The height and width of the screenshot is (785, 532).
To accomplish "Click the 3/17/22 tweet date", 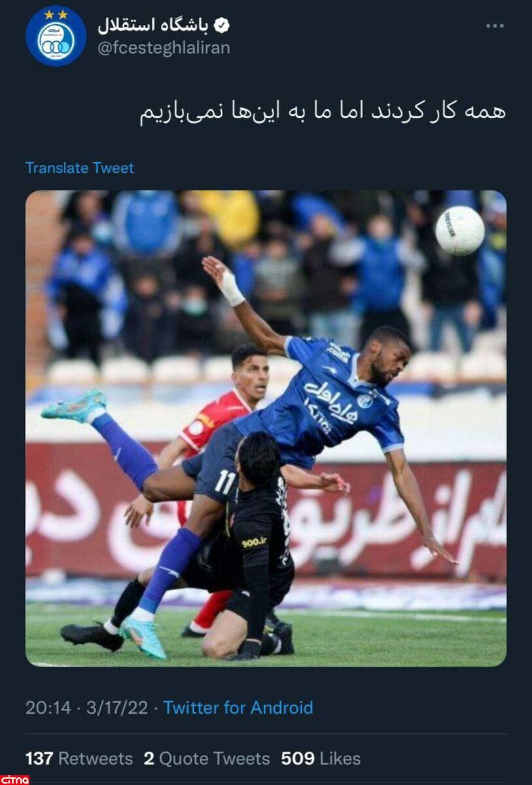I will click(116, 708).
